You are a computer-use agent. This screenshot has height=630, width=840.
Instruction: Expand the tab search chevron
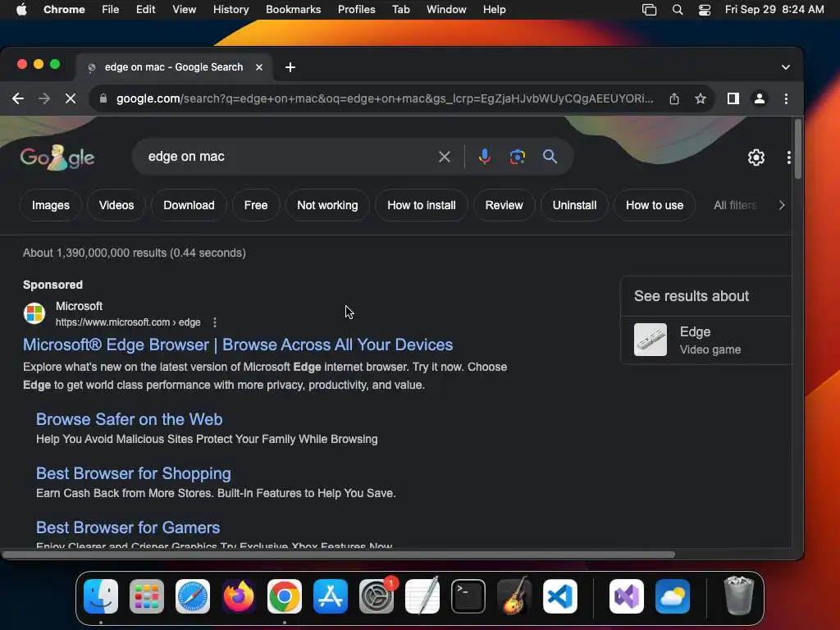[x=785, y=67]
